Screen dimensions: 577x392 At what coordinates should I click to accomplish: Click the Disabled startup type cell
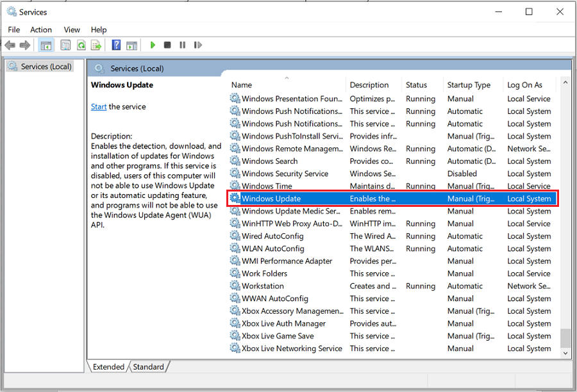pyautogui.click(x=462, y=174)
